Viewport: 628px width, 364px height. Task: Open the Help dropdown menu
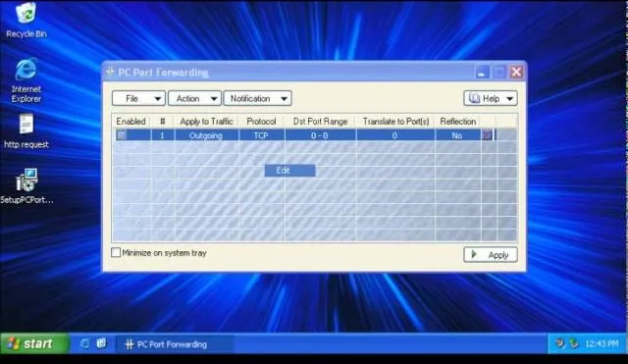click(491, 98)
